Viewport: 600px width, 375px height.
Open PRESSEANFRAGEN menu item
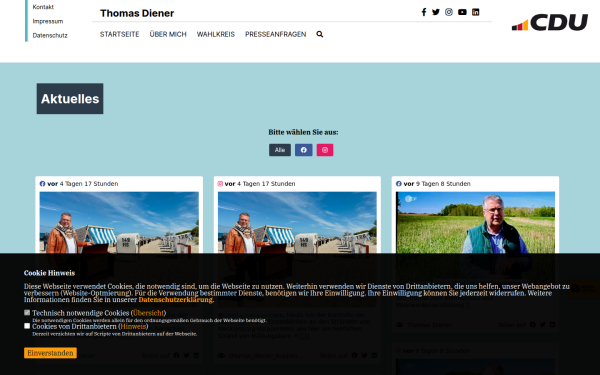[276, 34]
